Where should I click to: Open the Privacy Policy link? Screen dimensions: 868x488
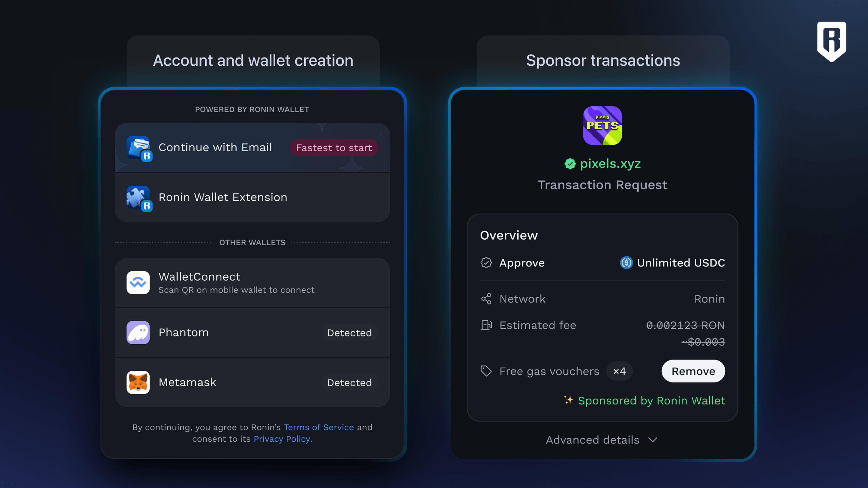283,439
